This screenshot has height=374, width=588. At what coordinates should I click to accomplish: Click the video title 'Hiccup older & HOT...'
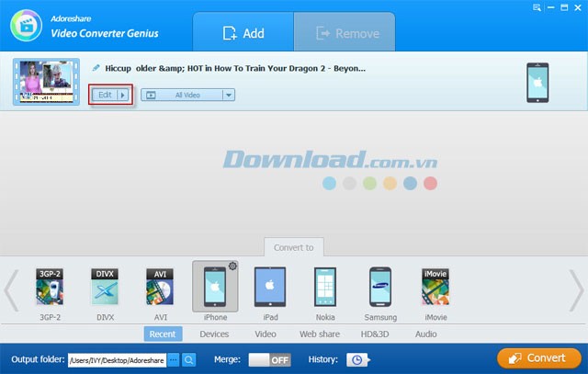point(235,68)
